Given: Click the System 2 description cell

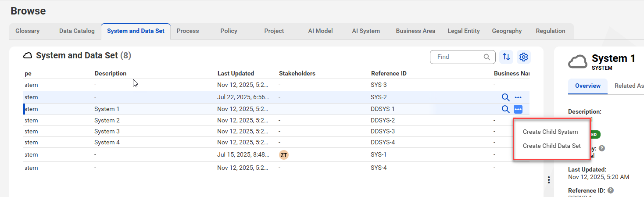Looking at the screenshot, I should tap(107, 121).
